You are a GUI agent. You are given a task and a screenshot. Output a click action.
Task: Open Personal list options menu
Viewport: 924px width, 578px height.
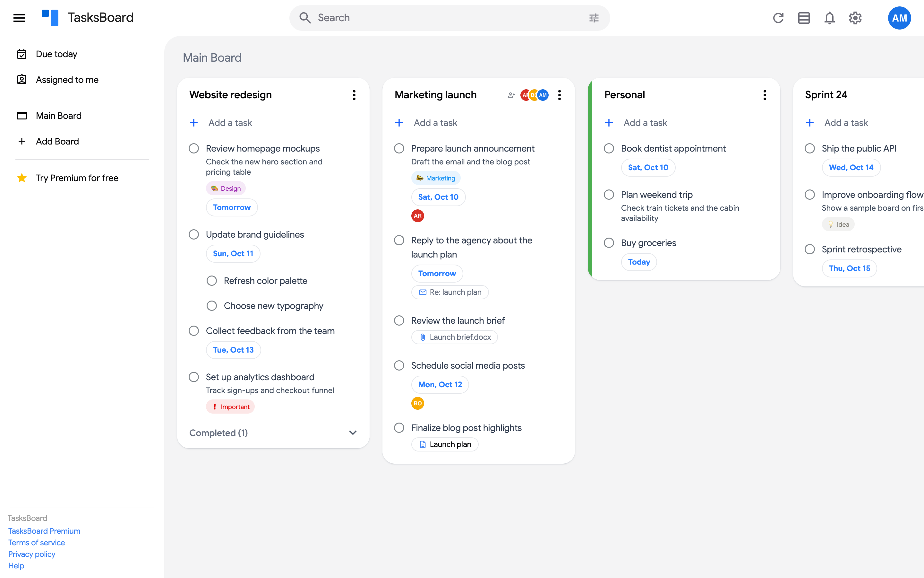765,95
